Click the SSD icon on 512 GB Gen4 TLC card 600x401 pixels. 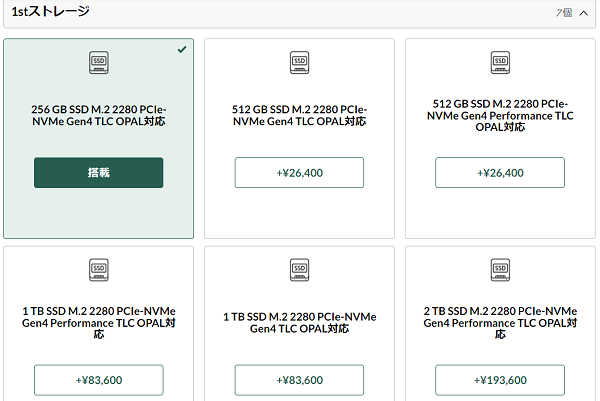(299, 62)
